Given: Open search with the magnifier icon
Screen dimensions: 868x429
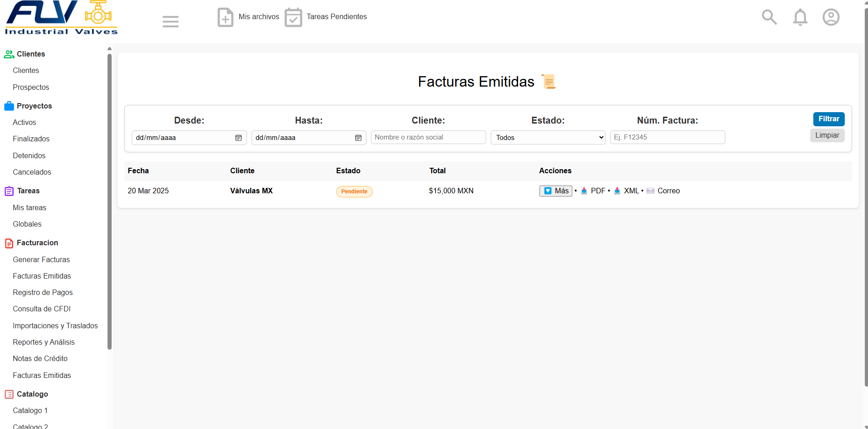Looking at the screenshot, I should pyautogui.click(x=769, y=17).
